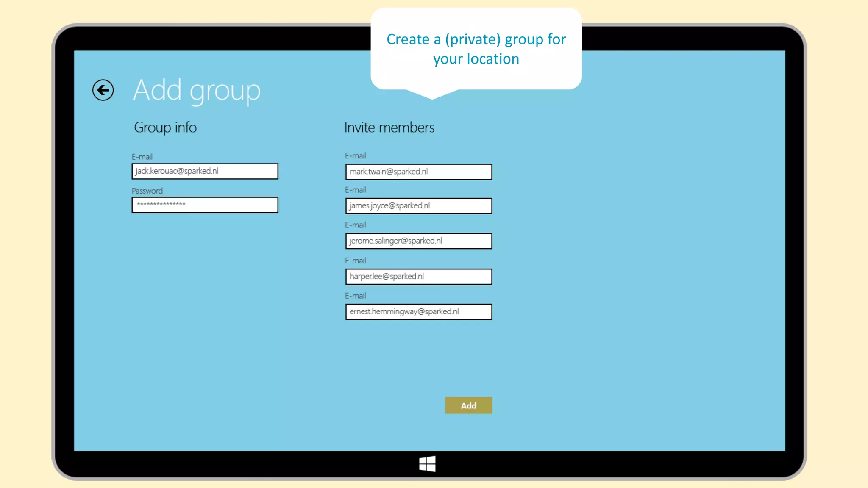The image size is (868, 488).
Task: Click E-mail label above ernest.hemmingway field
Action: (356, 296)
